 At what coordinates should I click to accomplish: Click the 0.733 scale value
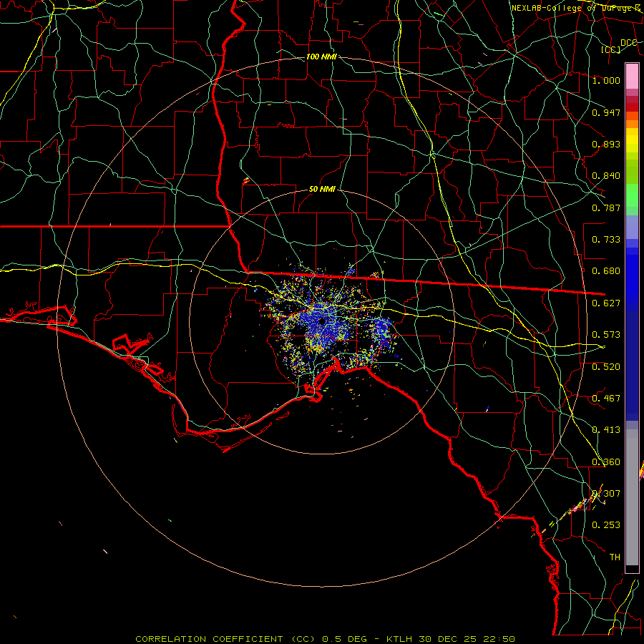click(x=606, y=240)
